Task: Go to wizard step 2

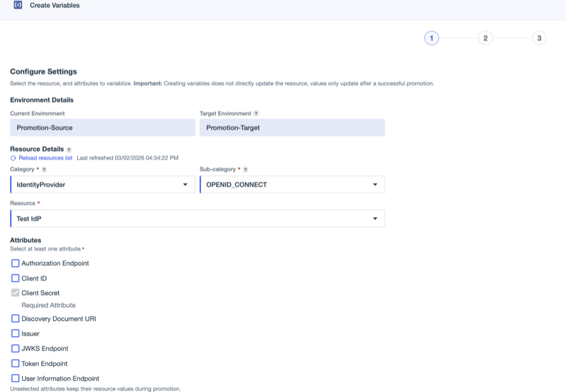Action: (x=485, y=38)
